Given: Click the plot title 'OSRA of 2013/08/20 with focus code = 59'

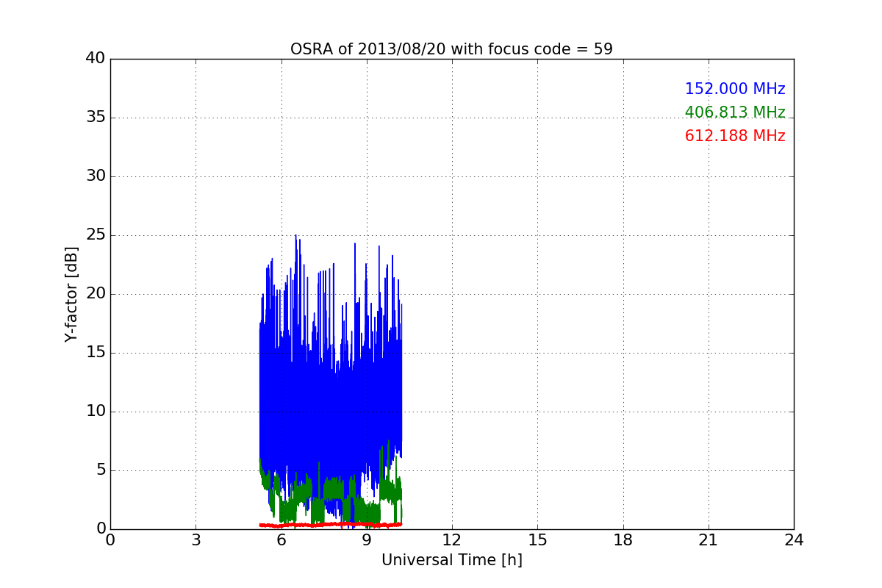Looking at the screenshot, I should (451, 49).
